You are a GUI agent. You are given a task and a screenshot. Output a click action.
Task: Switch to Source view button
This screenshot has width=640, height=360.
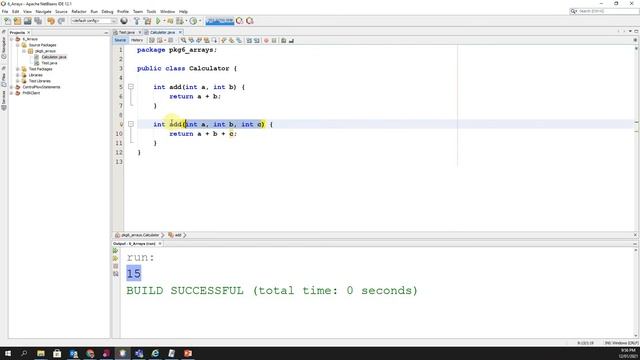point(120,40)
